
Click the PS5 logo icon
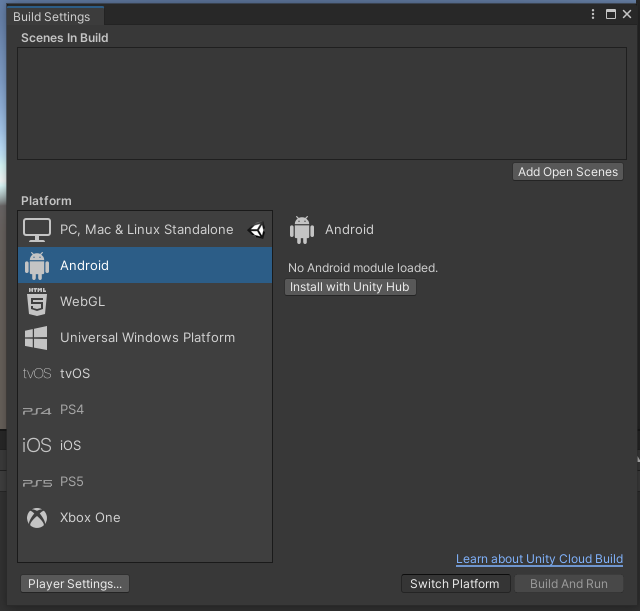(37, 483)
